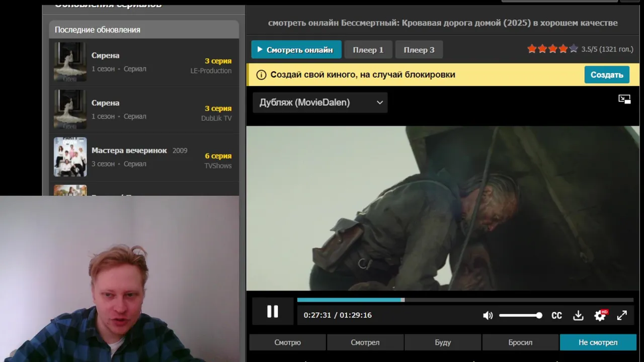Open picture-in-picture mode icon
The height and width of the screenshot is (362, 644).
pos(624,99)
